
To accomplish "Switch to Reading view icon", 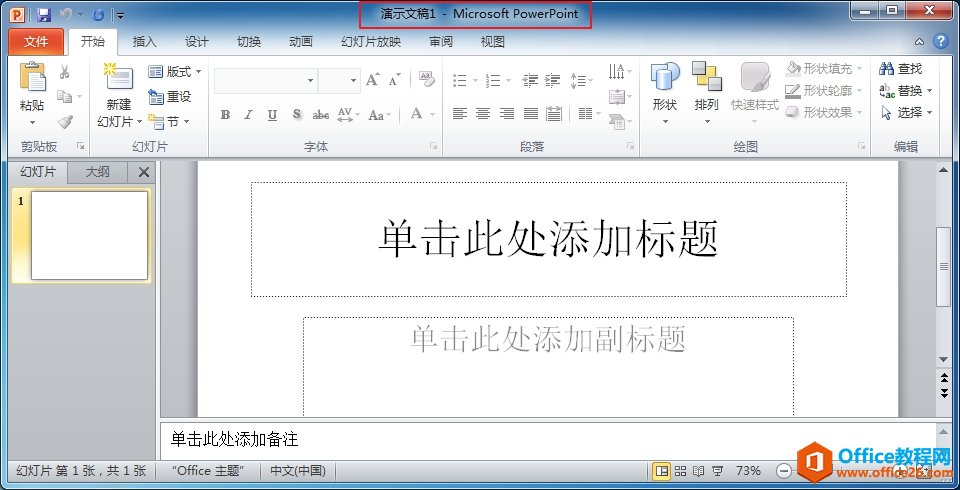I will click(x=699, y=471).
